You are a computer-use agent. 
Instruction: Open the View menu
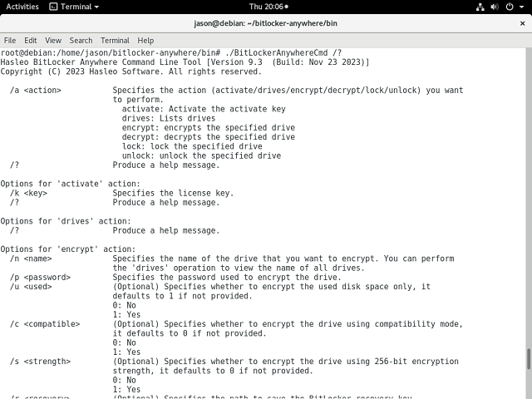[x=53, y=41]
